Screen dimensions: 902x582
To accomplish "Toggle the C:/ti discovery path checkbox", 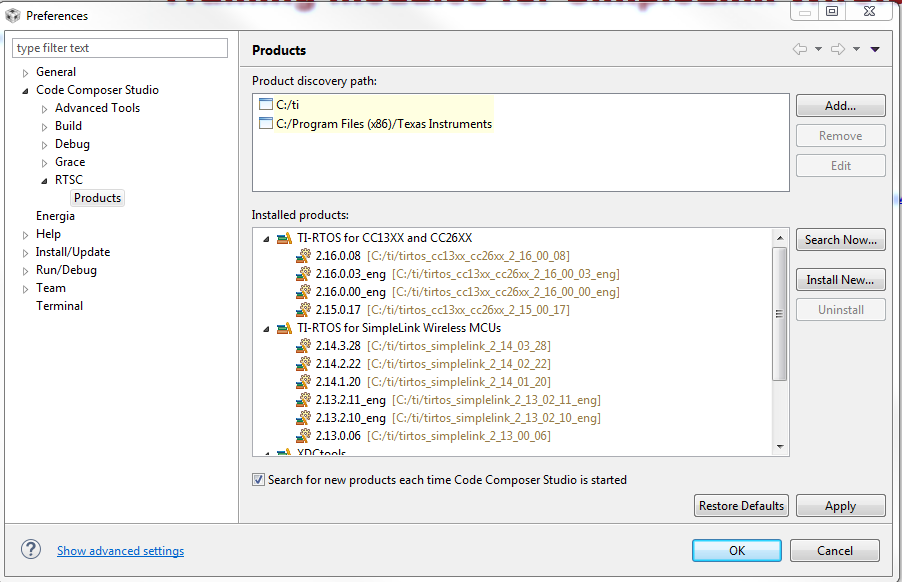I will point(265,105).
